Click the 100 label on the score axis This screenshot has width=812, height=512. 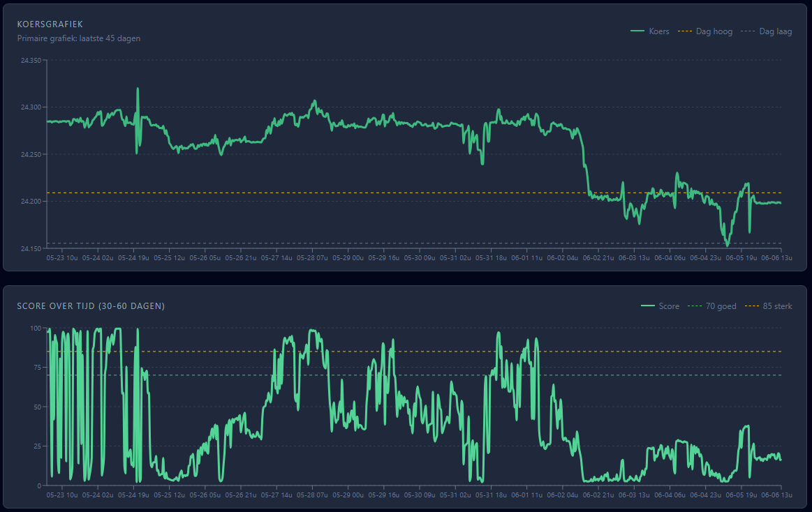point(35,329)
